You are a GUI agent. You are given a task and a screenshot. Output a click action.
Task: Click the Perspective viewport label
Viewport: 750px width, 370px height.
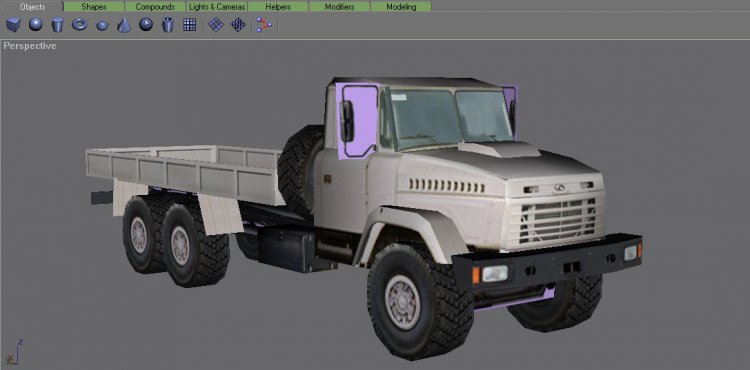tap(30, 46)
